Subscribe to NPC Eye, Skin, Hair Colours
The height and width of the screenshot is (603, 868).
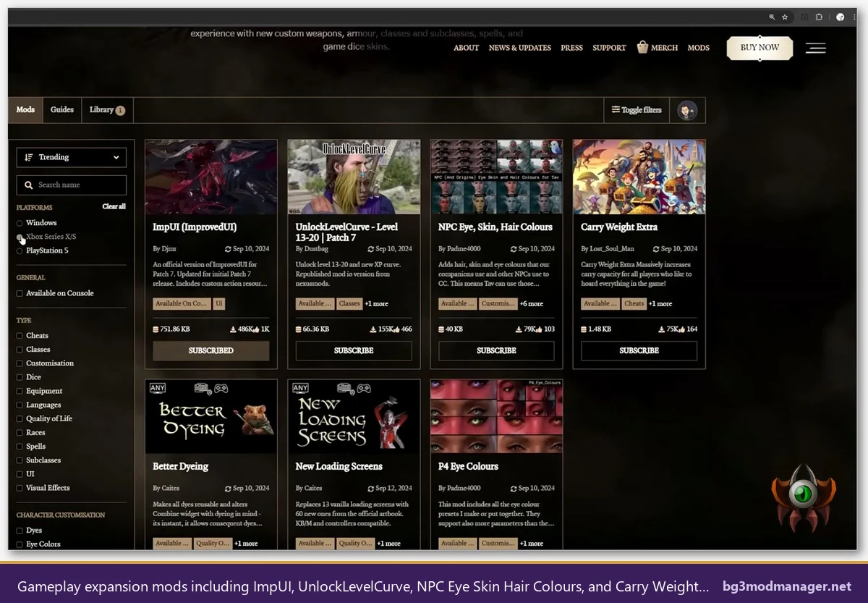tap(496, 350)
